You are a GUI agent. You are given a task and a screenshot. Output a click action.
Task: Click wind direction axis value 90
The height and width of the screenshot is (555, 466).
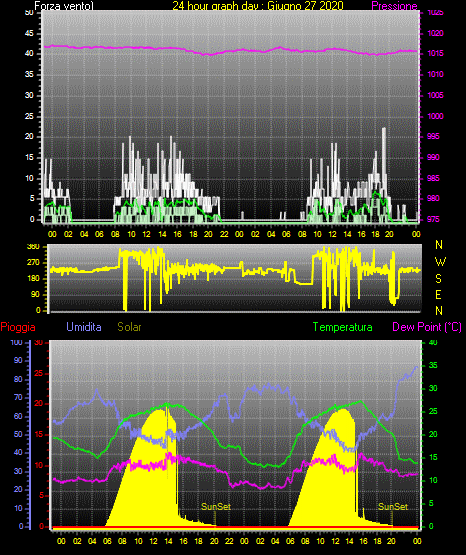(35, 294)
